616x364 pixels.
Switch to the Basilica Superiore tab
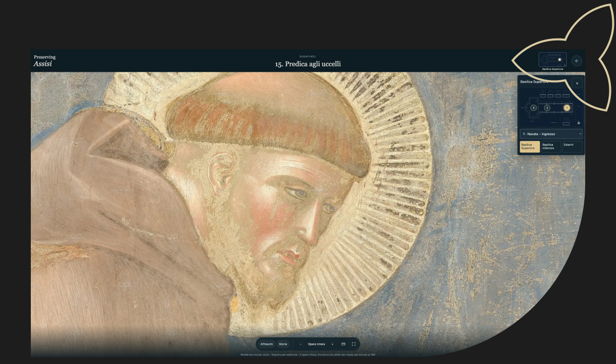(529, 147)
